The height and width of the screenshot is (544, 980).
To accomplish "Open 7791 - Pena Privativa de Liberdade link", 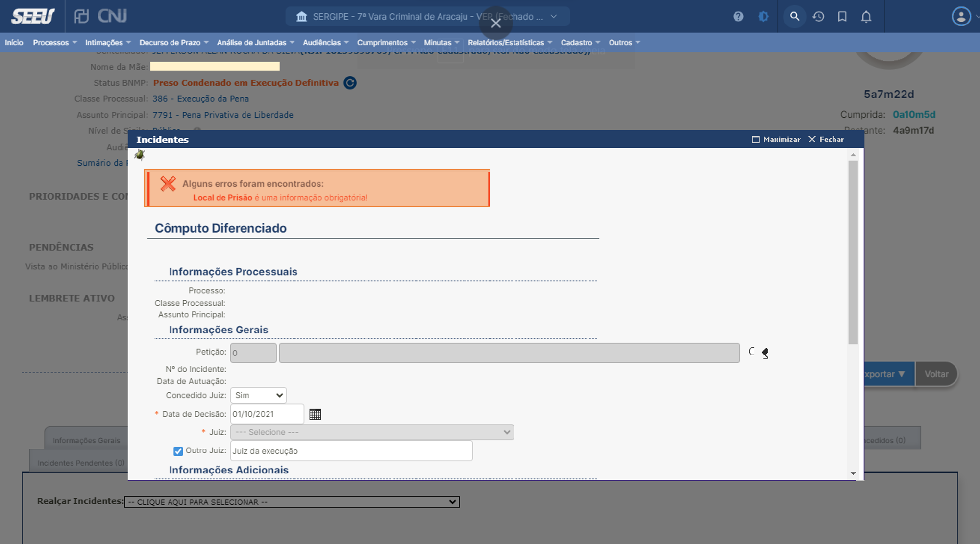I will tap(223, 115).
